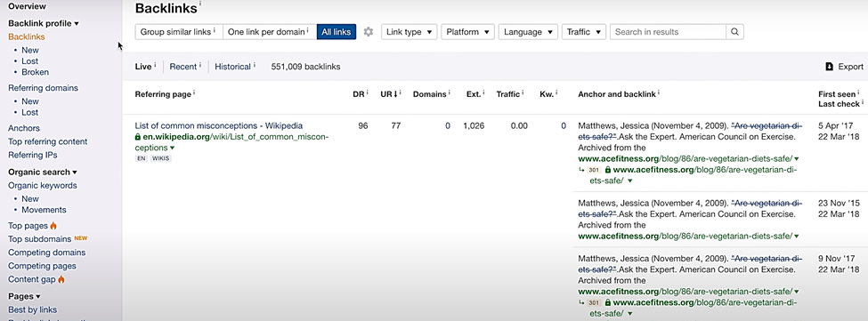Screen dimensions: 868x321
Task: Open the backlinks settings gear icon
Action: pos(369,32)
